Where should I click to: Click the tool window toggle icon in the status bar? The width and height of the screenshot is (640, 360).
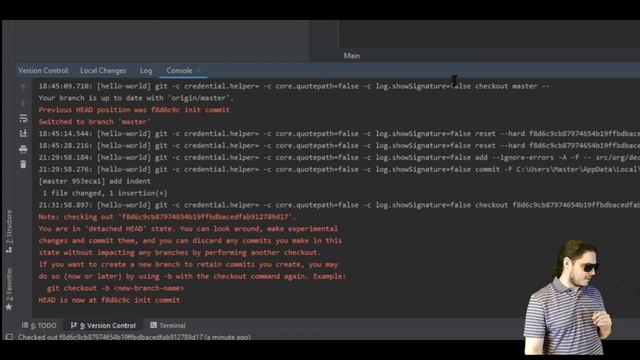(x=9, y=337)
